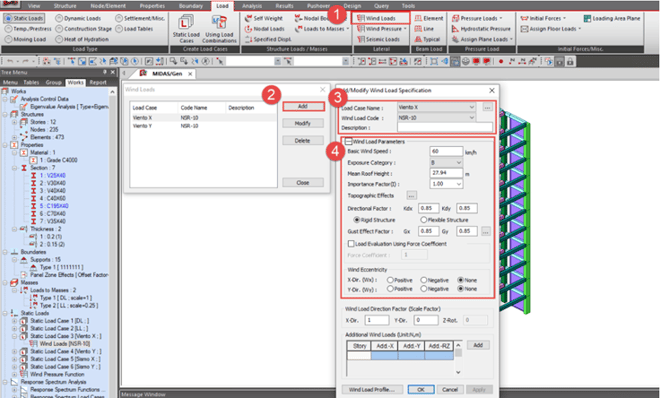
Task: Click undo icon in toolbar
Action: coord(10,61)
